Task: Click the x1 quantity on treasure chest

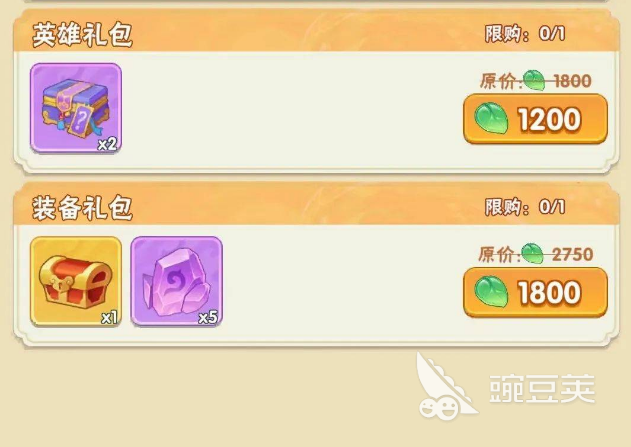Action: (109, 318)
